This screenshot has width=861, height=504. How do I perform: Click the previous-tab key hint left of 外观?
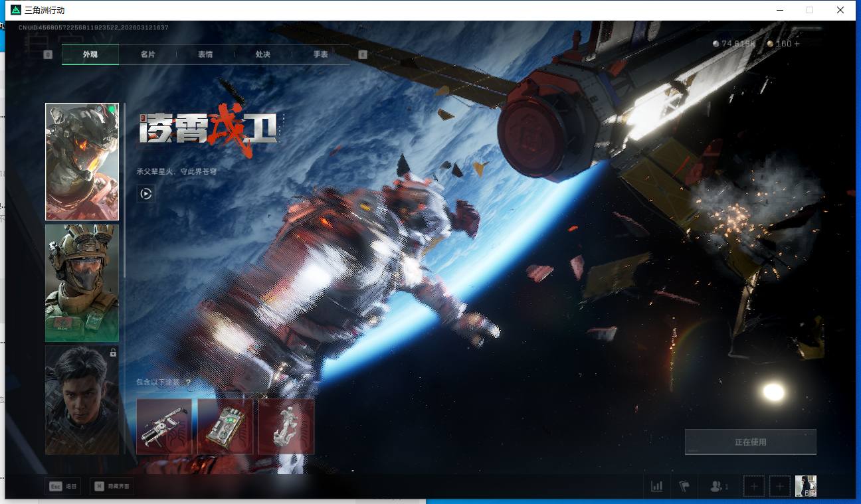tap(48, 54)
